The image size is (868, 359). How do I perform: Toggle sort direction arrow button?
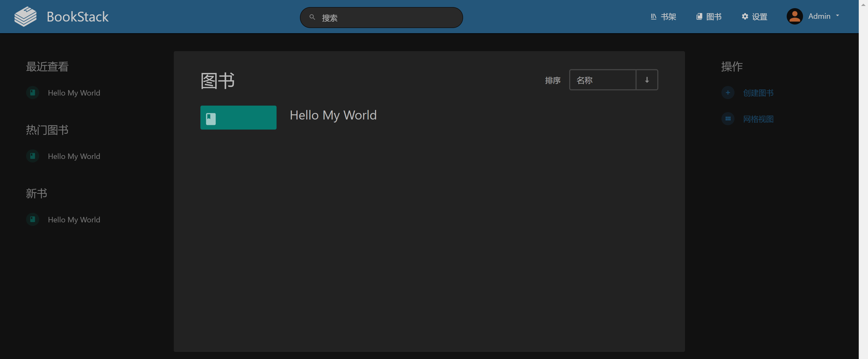pyautogui.click(x=647, y=80)
